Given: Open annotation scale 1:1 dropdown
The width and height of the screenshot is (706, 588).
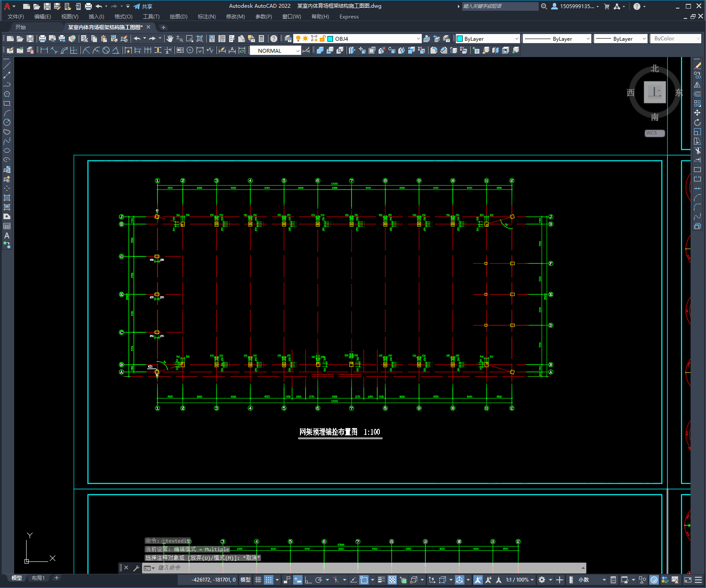Looking at the screenshot, I should click(x=519, y=580).
